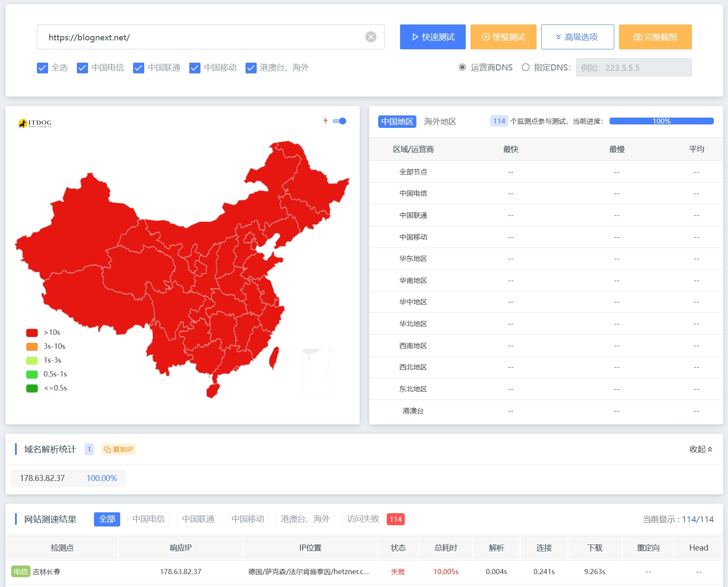Screen dimensions: 728x587
Task: Click the 电信 badge beside 吉林长春
Action: [20, 572]
